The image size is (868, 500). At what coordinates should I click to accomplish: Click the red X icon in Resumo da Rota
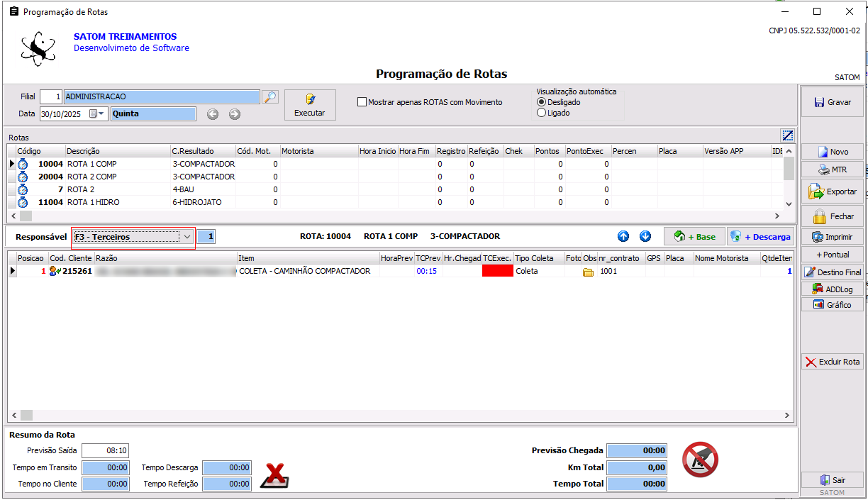coord(274,475)
